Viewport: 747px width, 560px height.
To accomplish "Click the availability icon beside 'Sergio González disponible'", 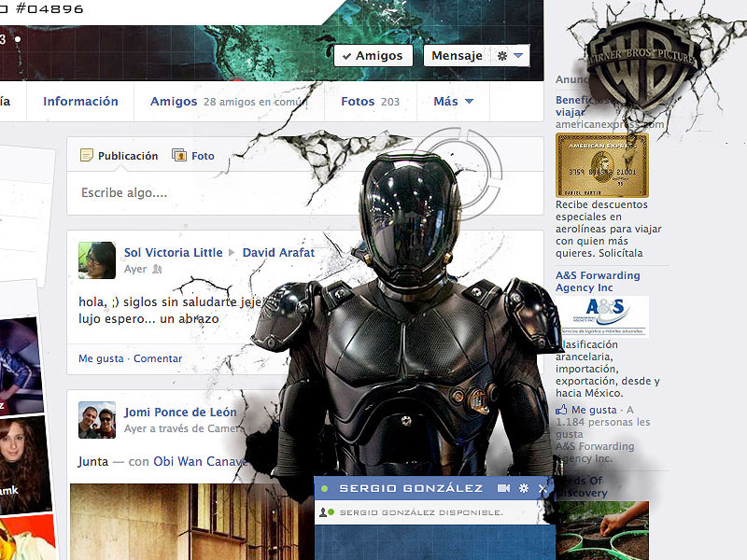I will pyautogui.click(x=326, y=512).
